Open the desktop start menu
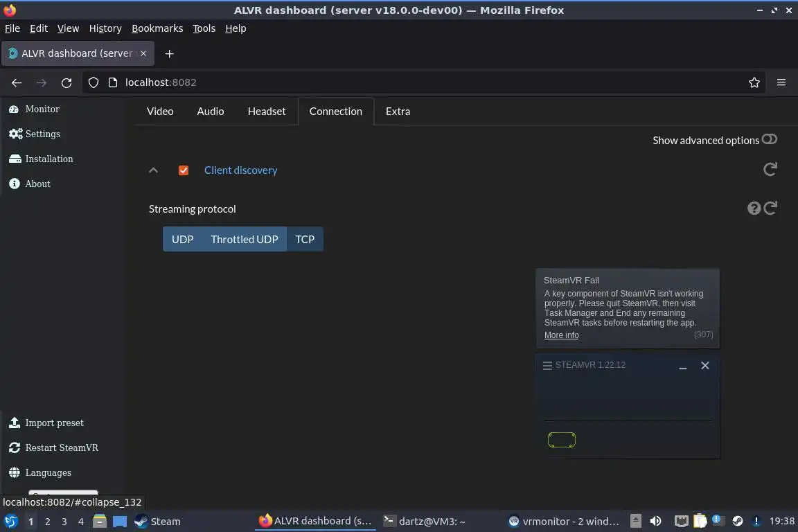The height and width of the screenshot is (532, 798). tap(10, 522)
